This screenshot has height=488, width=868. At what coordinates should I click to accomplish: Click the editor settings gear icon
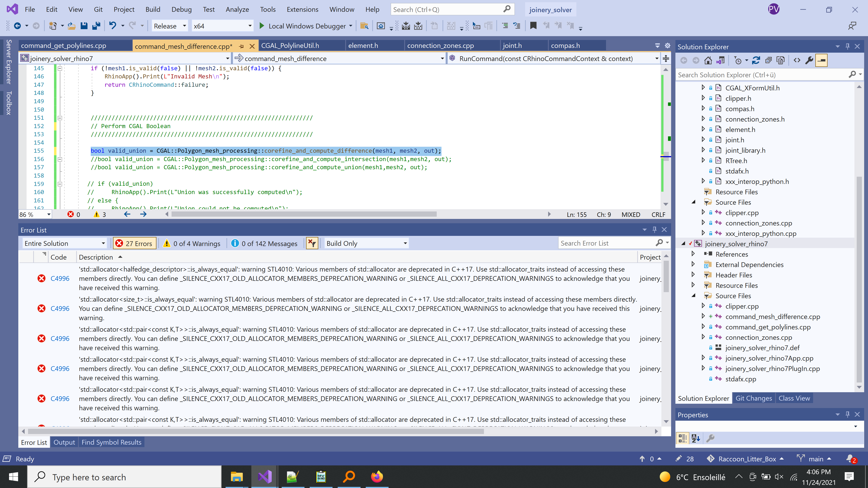click(667, 45)
